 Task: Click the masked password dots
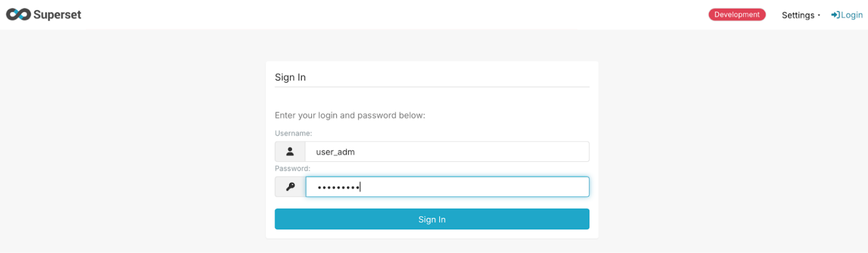point(338,187)
